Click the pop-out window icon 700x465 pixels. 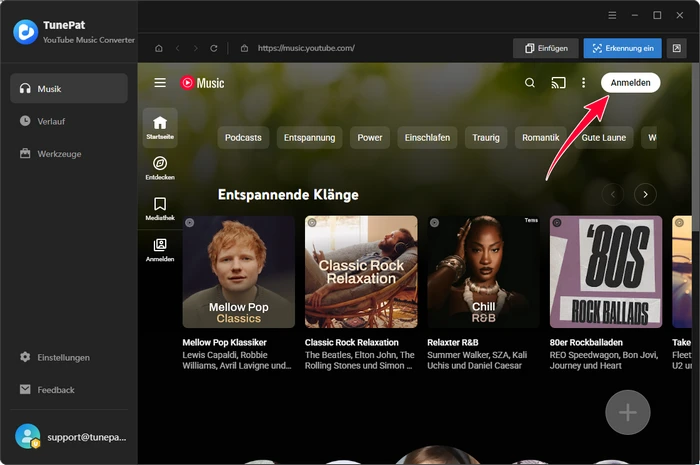point(676,48)
